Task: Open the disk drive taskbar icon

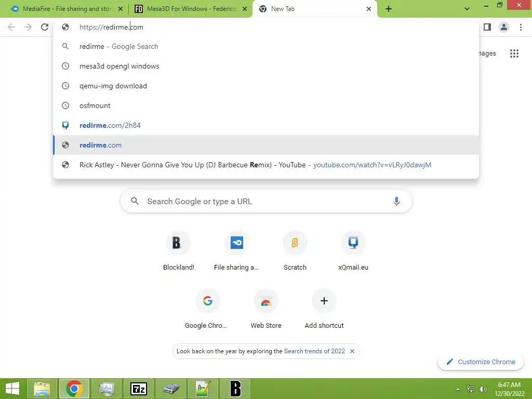Action: pos(171,389)
